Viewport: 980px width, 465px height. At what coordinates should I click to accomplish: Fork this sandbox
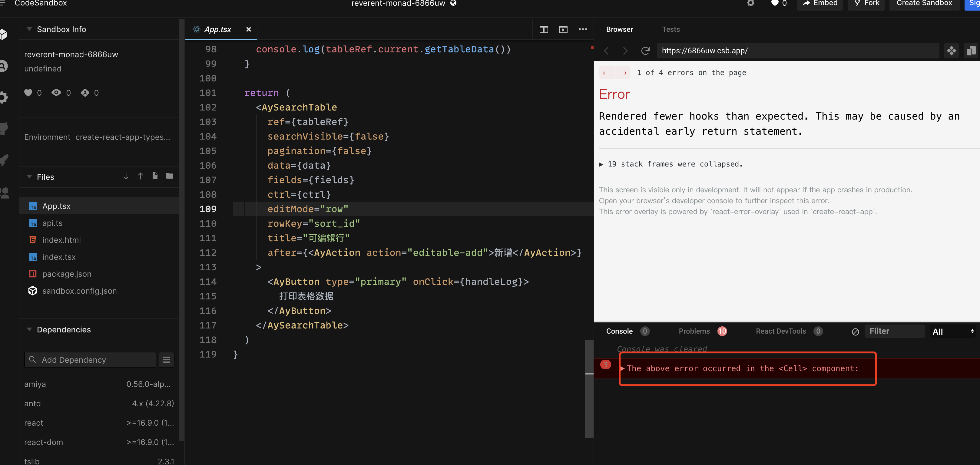coord(866,3)
